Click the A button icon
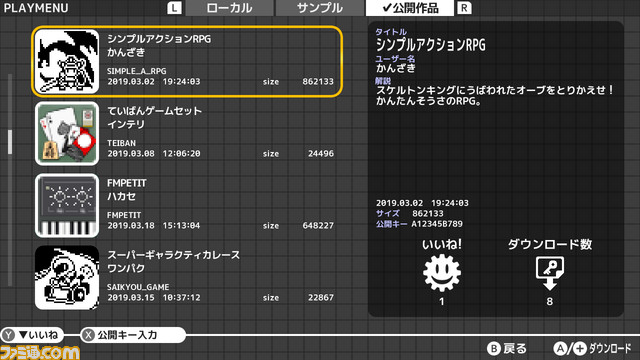 (560, 349)
